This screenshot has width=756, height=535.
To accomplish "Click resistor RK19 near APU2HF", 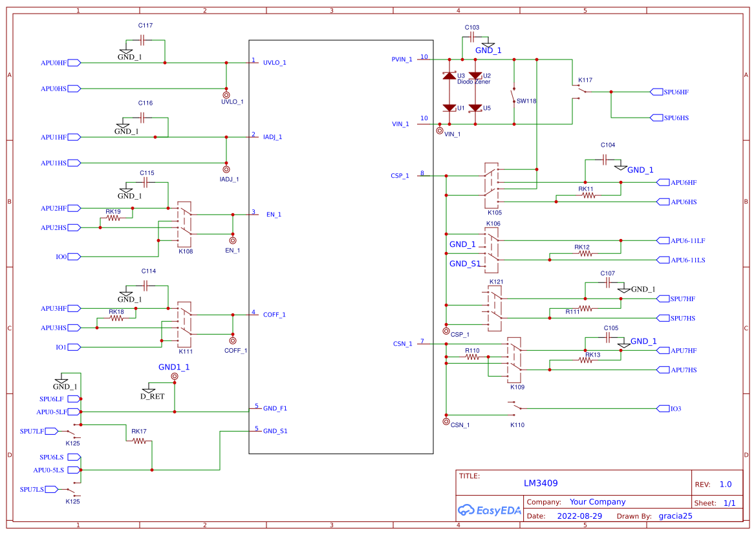I will coord(113,218).
